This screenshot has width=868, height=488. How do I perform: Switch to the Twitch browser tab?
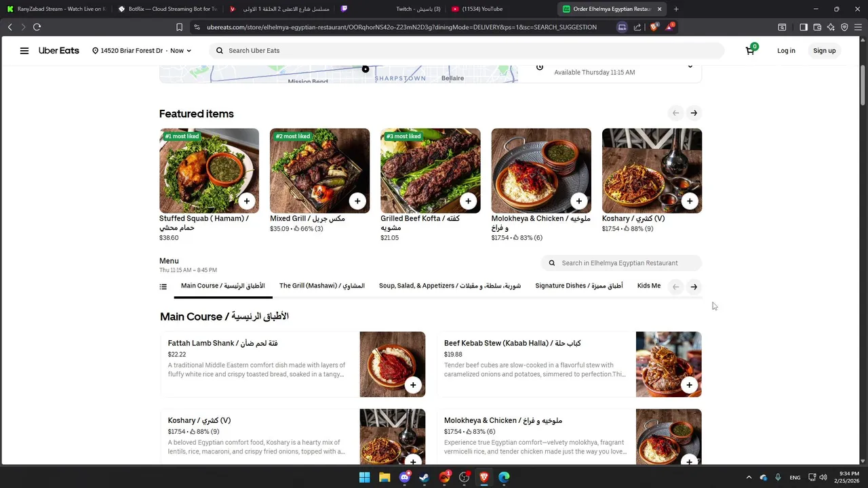point(390,9)
